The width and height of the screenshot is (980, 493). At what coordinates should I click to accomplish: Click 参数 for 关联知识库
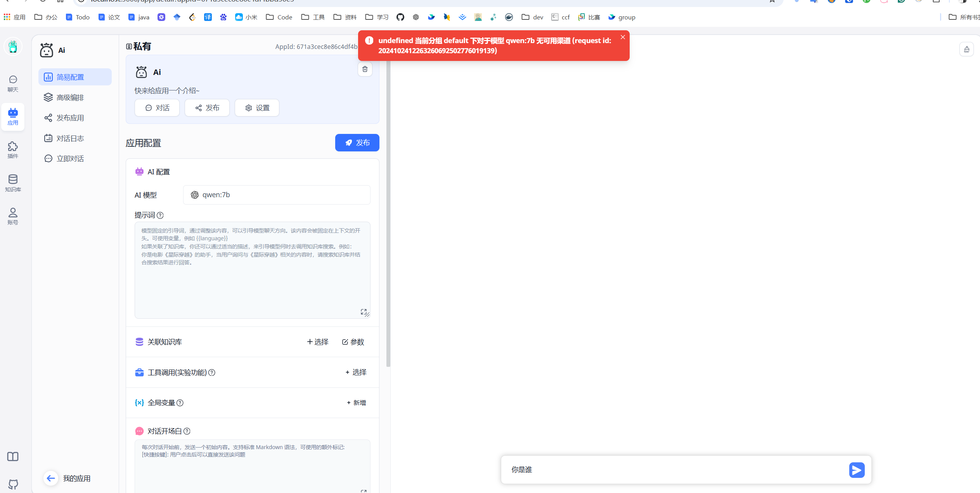coord(353,342)
